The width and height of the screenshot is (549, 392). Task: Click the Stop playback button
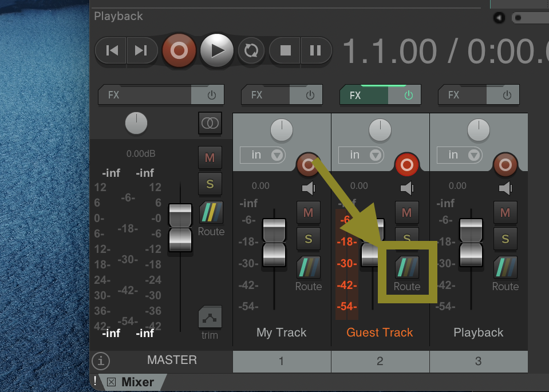(x=285, y=50)
